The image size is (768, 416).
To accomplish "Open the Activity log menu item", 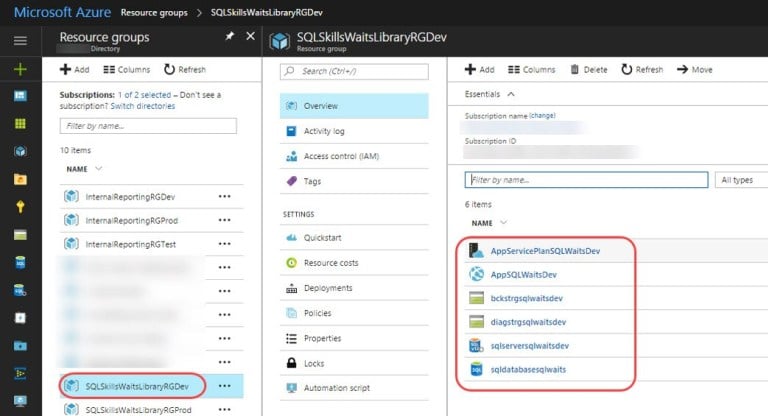I will 354,131.
